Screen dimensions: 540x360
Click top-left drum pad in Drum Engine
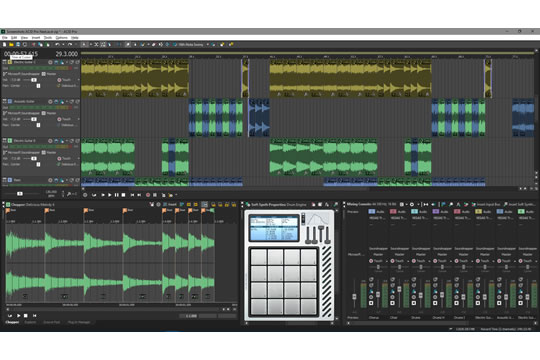coord(259,257)
